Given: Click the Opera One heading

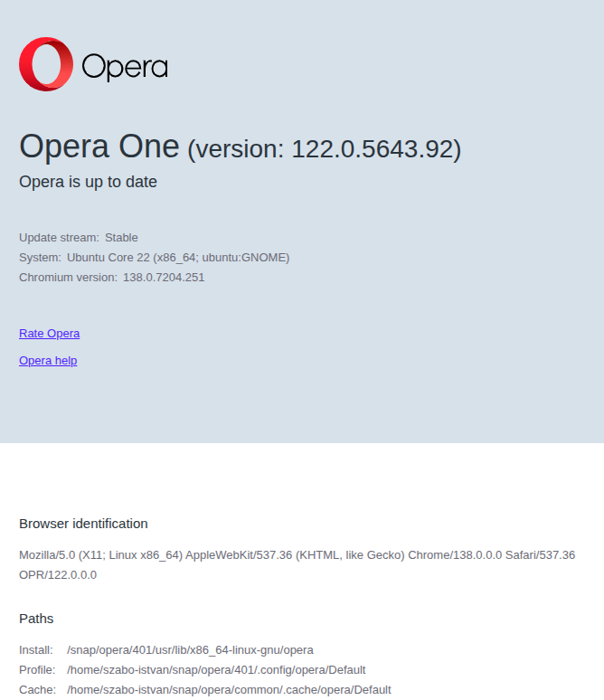Looking at the screenshot, I should click(99, 147).
